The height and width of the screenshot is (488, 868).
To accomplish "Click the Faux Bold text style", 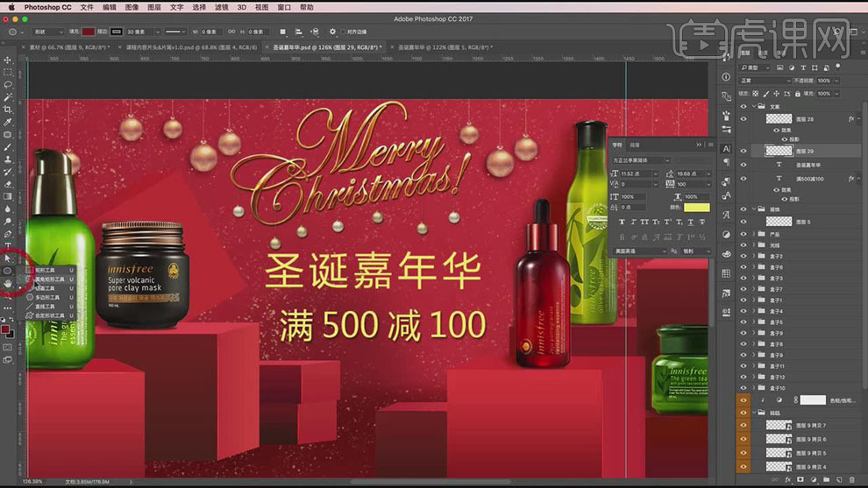I will pyautogui.click(x=621, y=222).
